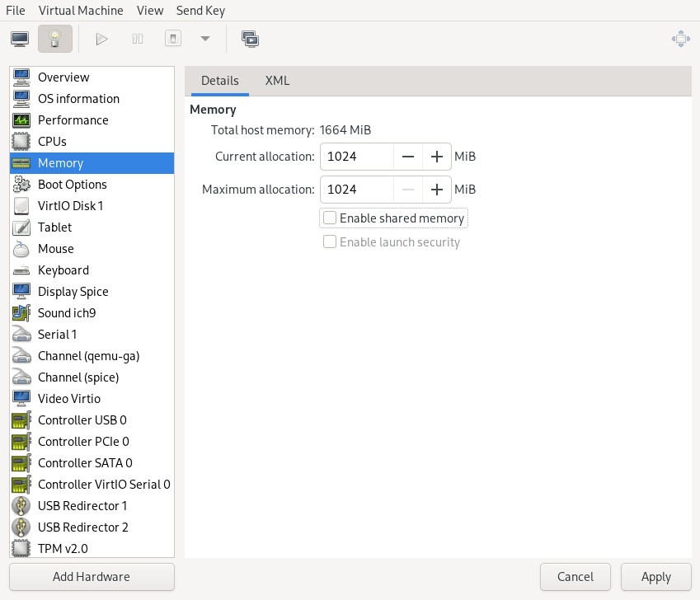Click the lightbulb hardware details icon
Image resolution: width=700 pixels, height=600 pixels.
54,38
